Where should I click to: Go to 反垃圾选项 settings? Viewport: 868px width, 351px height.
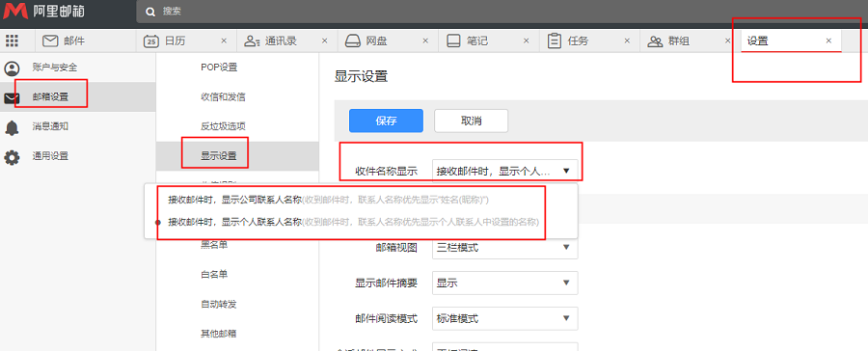[x=237, y=126]
